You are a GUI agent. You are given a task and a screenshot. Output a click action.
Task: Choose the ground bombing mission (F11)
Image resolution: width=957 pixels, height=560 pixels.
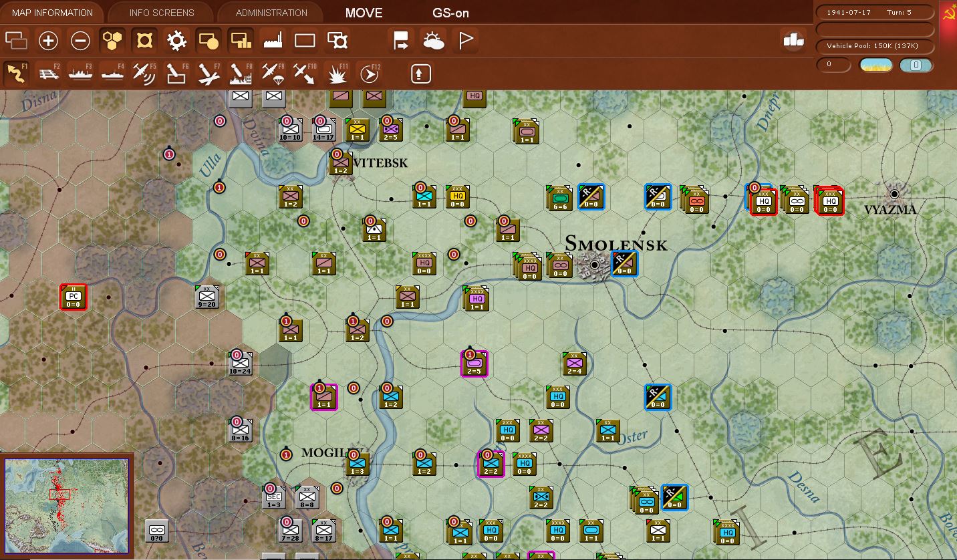coord(337,74)
